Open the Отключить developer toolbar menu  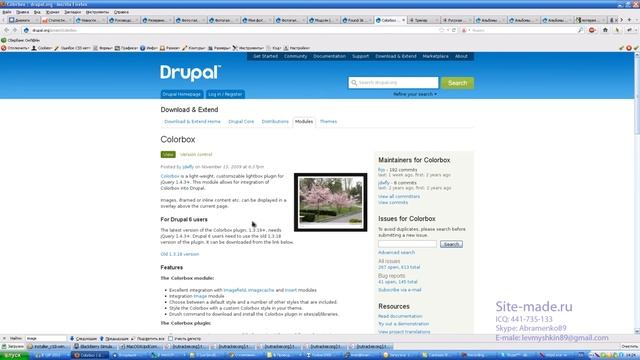click(15, 48)
